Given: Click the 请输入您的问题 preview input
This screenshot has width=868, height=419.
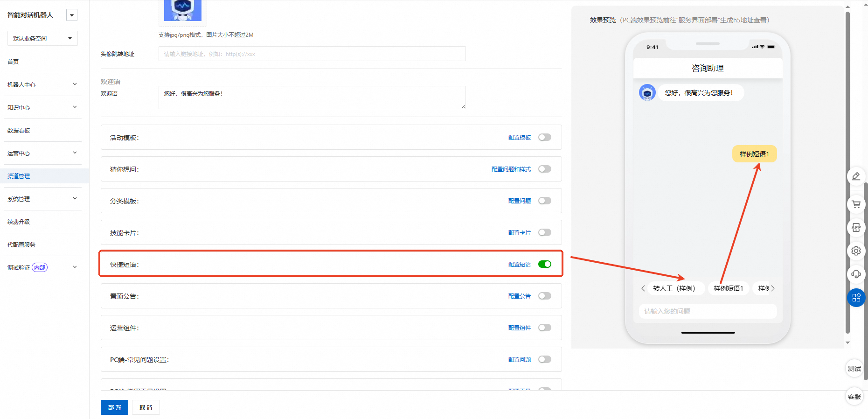Looking at the screenshot, I should point(708,311).
